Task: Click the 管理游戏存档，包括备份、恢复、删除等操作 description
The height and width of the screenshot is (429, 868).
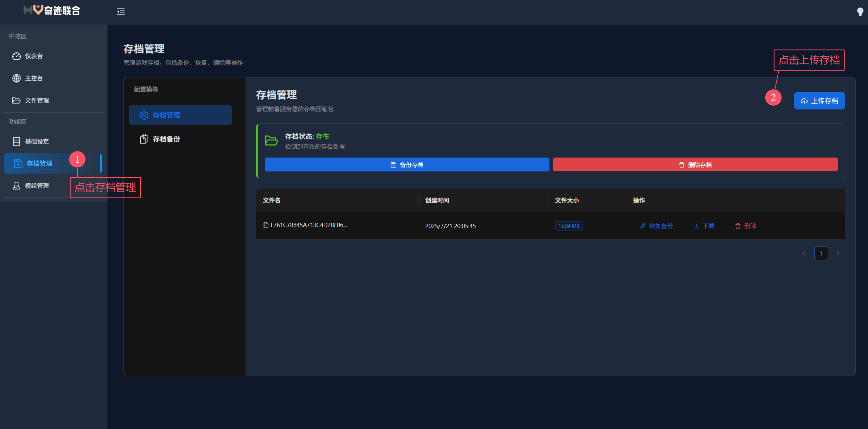Action: coord(183,63)
